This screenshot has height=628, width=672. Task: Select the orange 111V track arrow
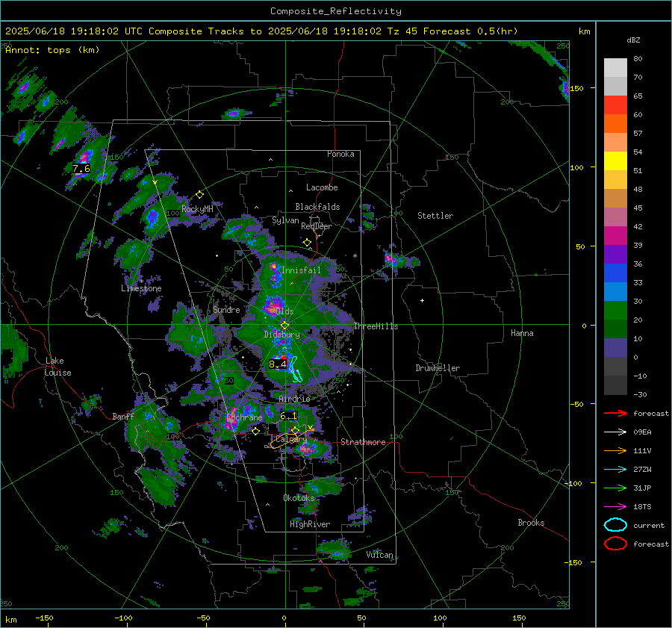tap(615, 450)
